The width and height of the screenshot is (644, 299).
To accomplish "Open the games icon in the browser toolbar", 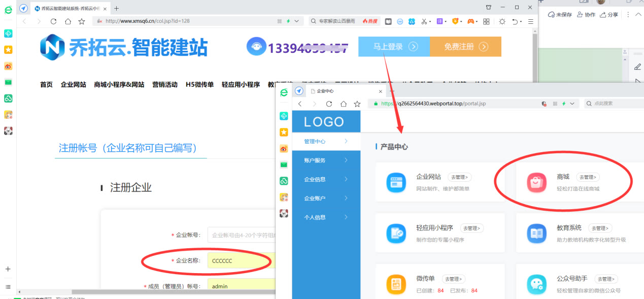I will [470, 22].
